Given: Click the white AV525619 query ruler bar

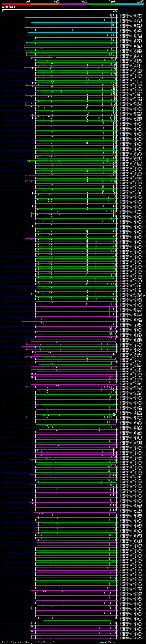Looking at the screenshot, I should [60, 10].
